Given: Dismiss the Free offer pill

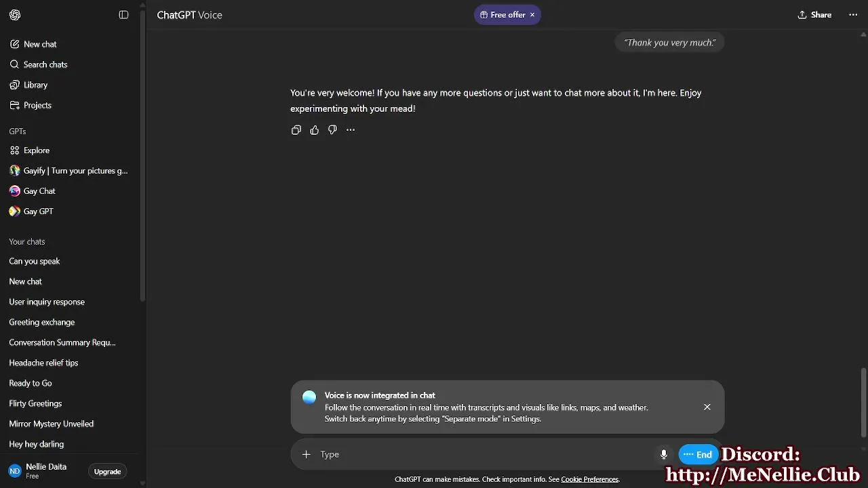Looking at the screenshot, I should click(x=532, y=15).
